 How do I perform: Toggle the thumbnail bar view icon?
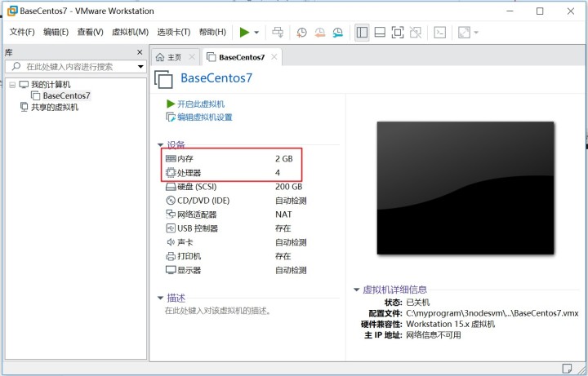click(x=380, y=33)
